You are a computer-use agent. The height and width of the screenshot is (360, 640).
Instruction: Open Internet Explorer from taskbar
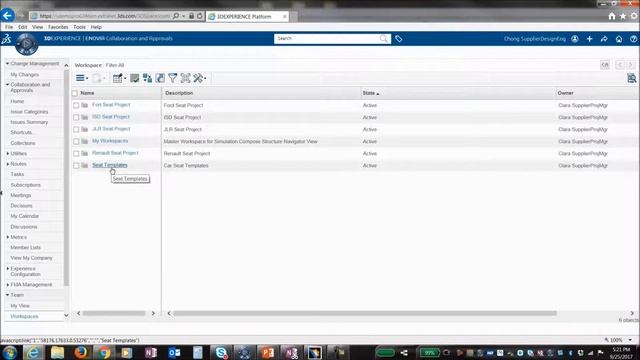(x=33, y=352)
